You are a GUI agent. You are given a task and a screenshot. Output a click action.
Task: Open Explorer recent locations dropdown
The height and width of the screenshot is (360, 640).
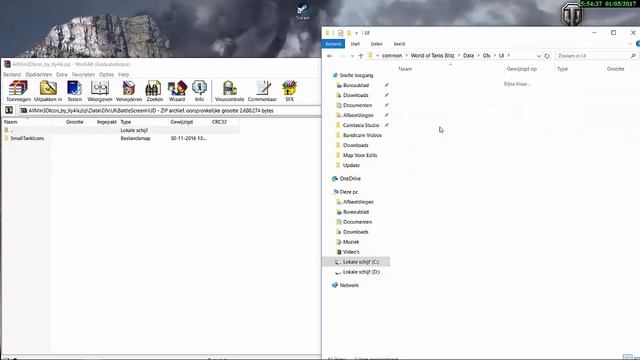pos(352,56)
